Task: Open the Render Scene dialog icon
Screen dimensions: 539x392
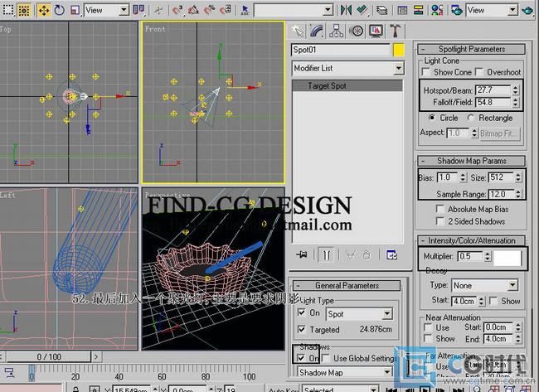Action: pyautogui.click(x=457, y=10)
